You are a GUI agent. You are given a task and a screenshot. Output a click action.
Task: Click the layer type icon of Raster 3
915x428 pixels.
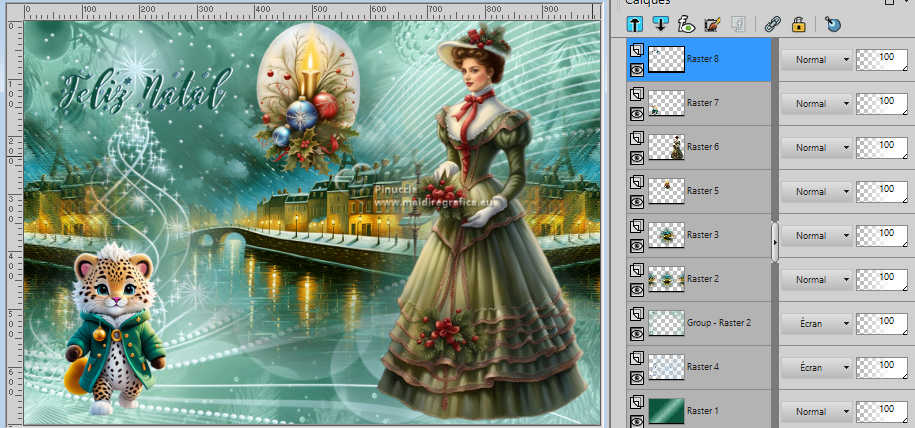tap(637, 227)
